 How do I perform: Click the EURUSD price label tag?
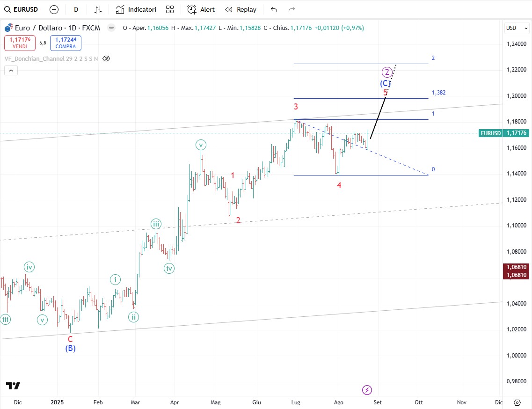(490, 133)
